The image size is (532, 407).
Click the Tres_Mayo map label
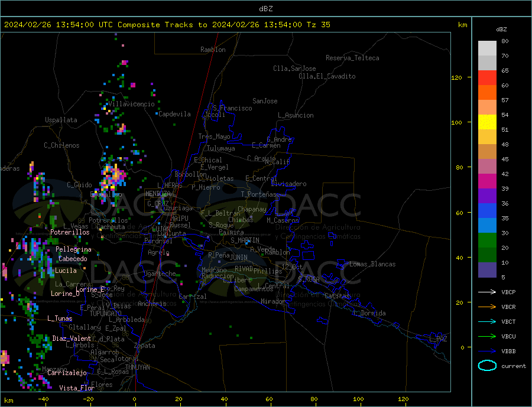pyautogui.click(x=214, y=136)
